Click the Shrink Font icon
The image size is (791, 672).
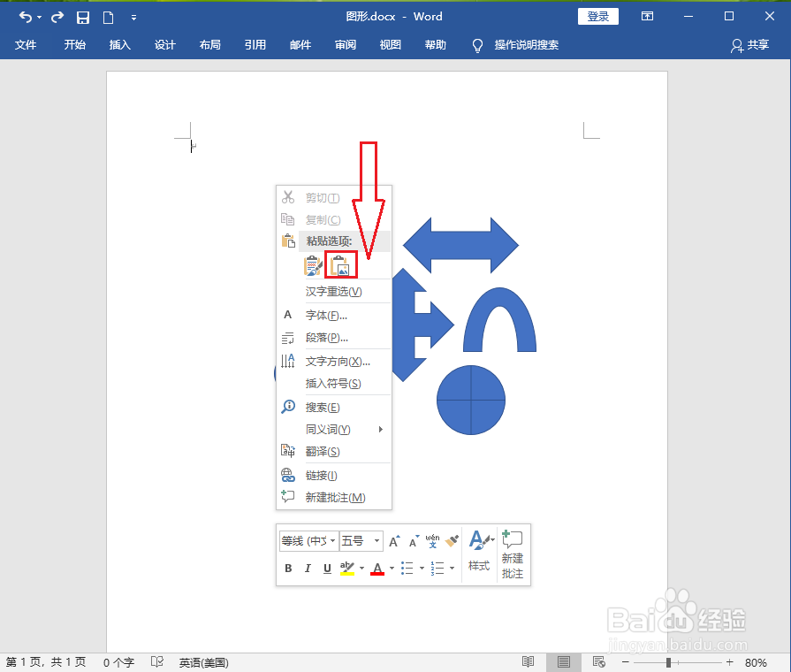[414, 540]
